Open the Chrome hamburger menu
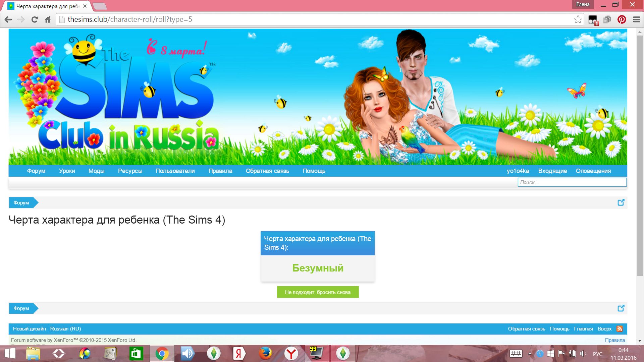Image resolution: width=644 pixels, height=362 pixels. point(636,19)
